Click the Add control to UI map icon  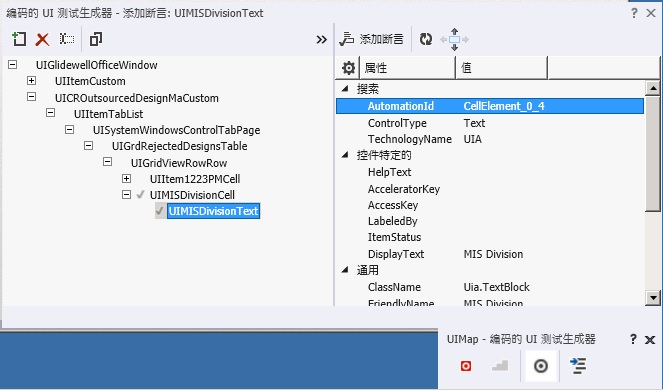[x=19, y=39]
